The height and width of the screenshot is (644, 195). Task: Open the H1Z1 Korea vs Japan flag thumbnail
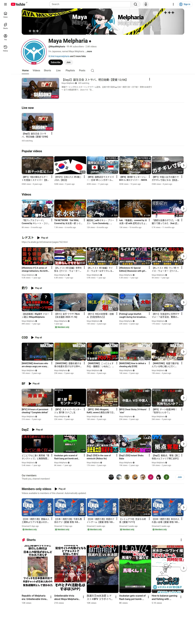point(70,165)
